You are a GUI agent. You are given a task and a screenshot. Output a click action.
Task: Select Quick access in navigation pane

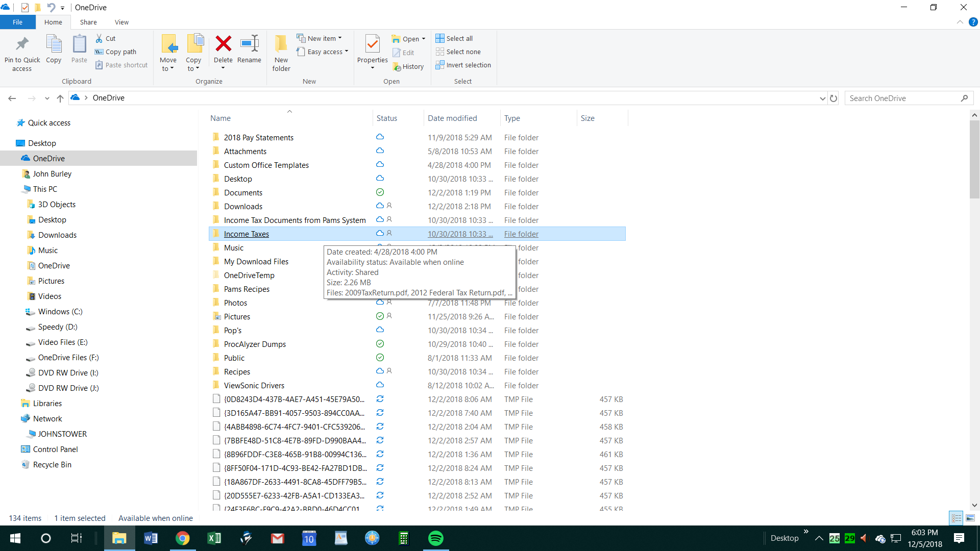tap(49, 122)
